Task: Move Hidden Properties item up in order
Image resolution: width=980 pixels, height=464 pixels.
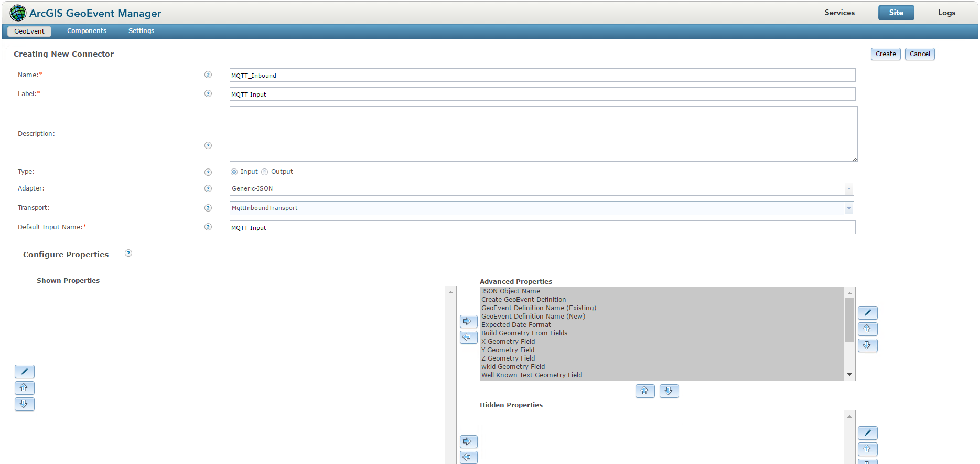Action: [868, 449]
